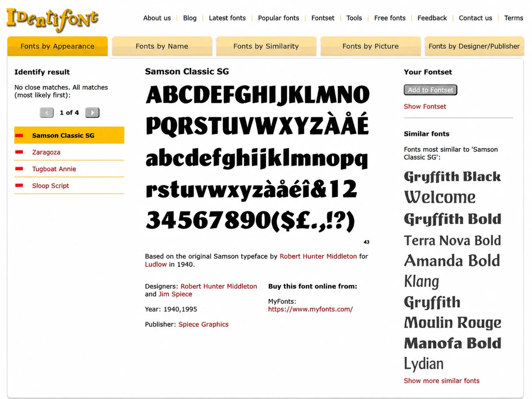Open the Blog link
Screen dimensions: 532x399
190,18
